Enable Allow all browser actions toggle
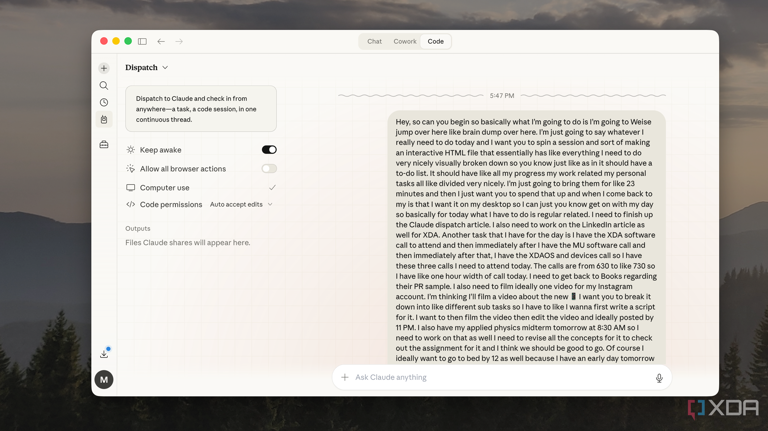Image resolution: width=768 pixels, height=431 pixels. [269, 168]
